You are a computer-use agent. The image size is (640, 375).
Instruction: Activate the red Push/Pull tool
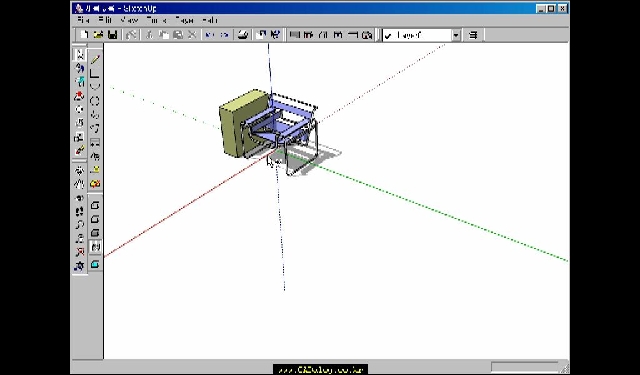[x=80, y=96]
